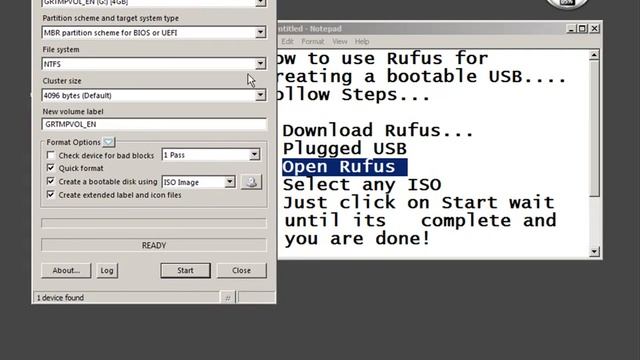Toggle Create a bootable disk using checkbox

click(x=51, y=181)
